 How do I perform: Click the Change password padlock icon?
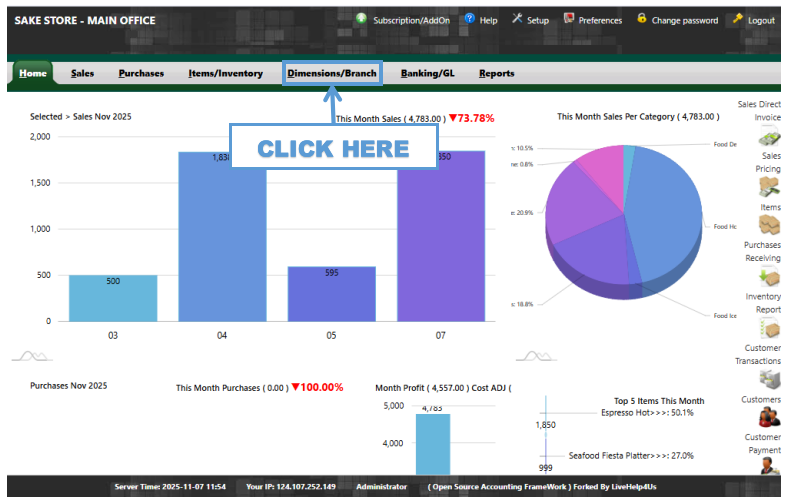pos(641,19)
